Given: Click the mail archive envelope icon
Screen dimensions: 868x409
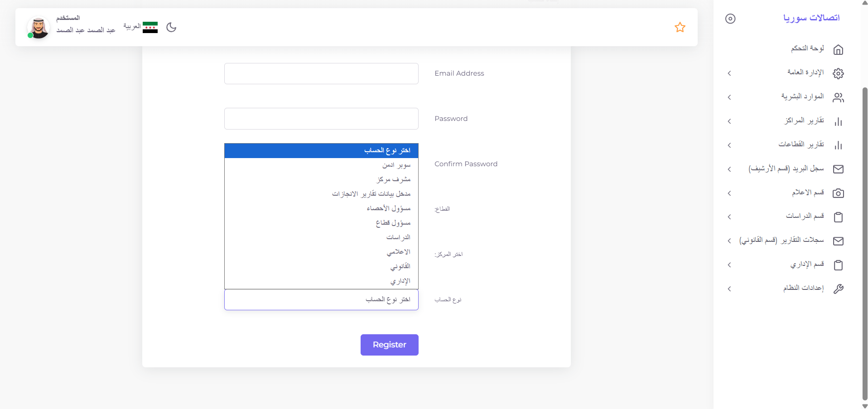Looking at the screenshot, I should coord(838,169).
